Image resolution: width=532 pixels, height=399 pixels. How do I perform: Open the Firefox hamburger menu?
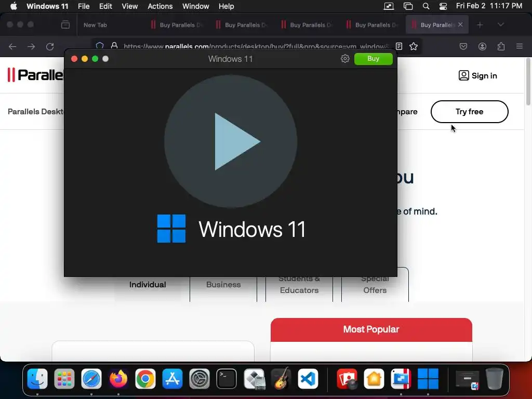point(520,46)
